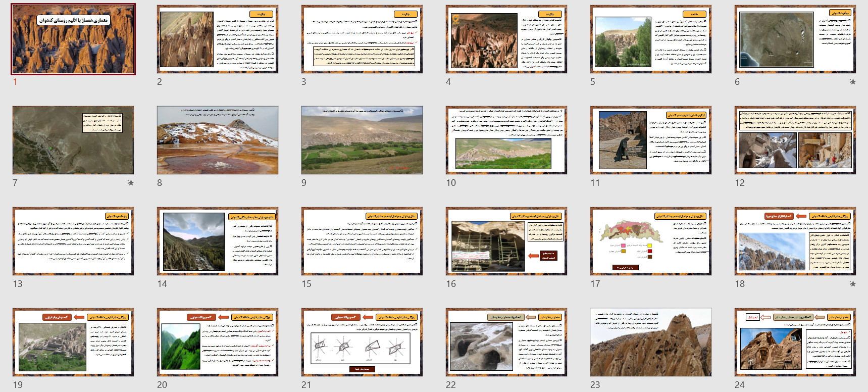Select the title slide thumbnail, slide 1
Image resolution: width=868 pixels, height=392 pixels.
73,39
